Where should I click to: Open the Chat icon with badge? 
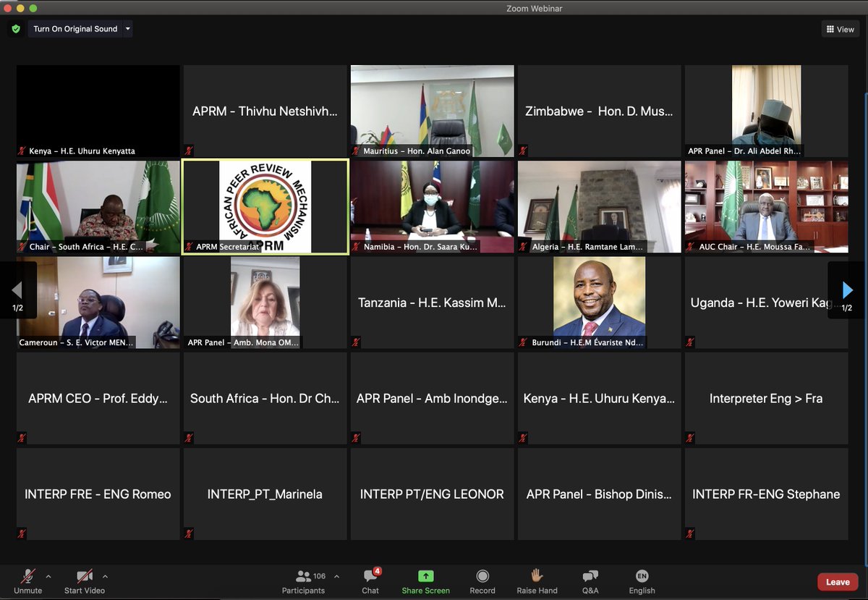(371, 575)
